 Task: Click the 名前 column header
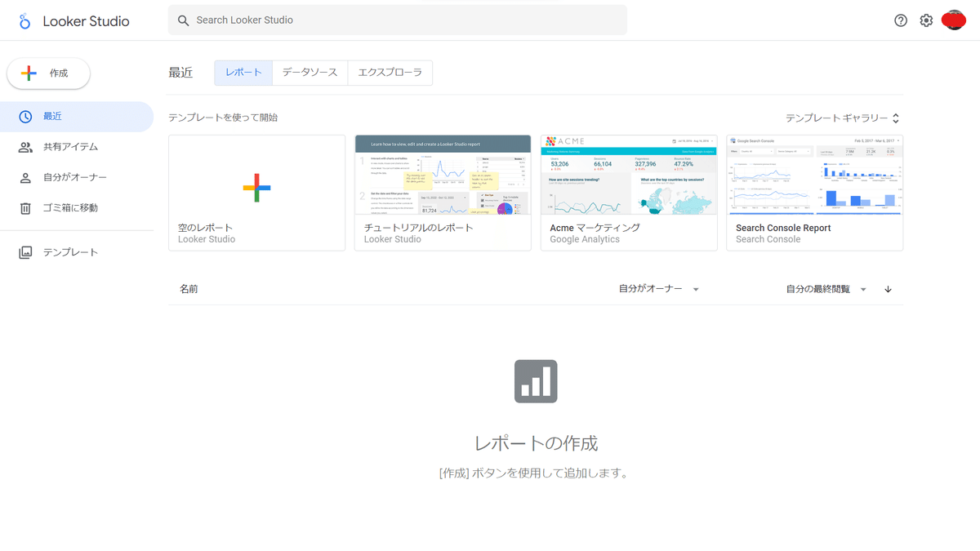pos(189,289)
